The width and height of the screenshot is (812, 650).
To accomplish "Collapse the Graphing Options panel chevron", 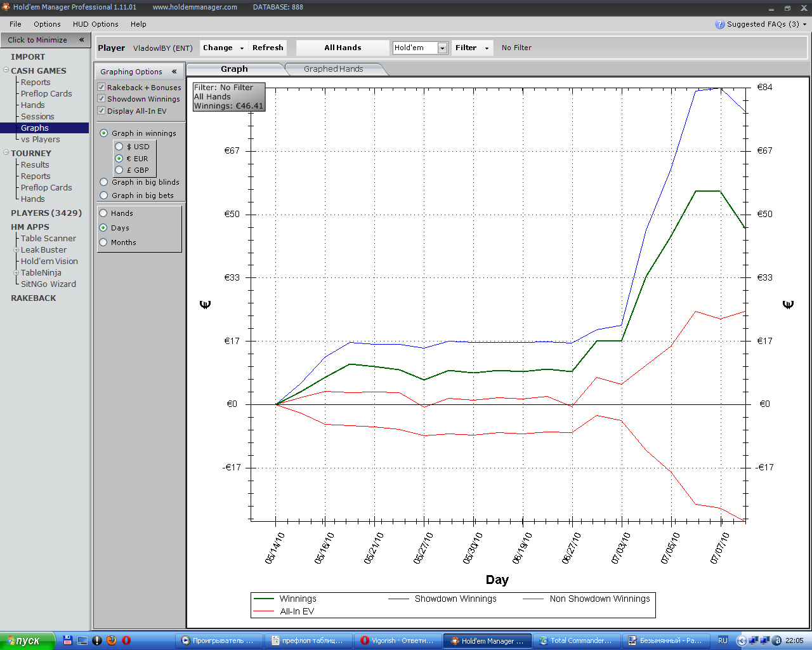I will [x=174, y=72].
